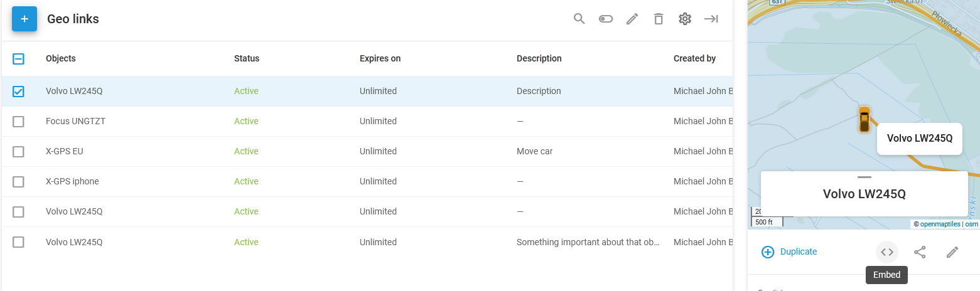Viewport: 980px width, 291px height.
Task: Check the Focus UNGTZT row checkbox
Action: point(18,122)
